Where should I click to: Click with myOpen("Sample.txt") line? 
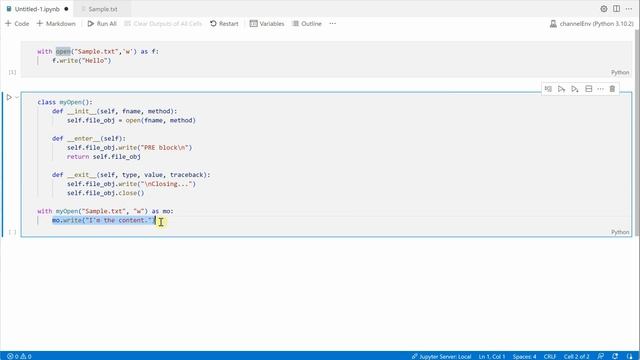[x=105, y=211]
